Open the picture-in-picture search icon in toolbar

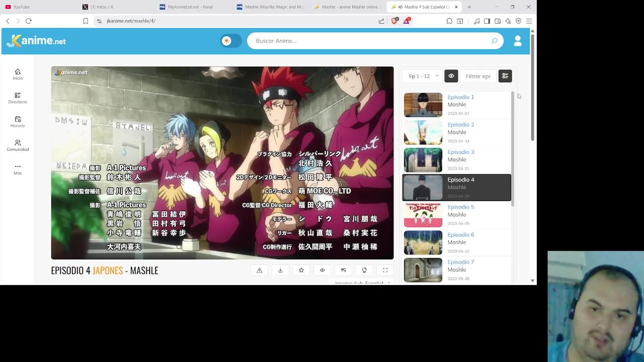(x=460, y=21)
